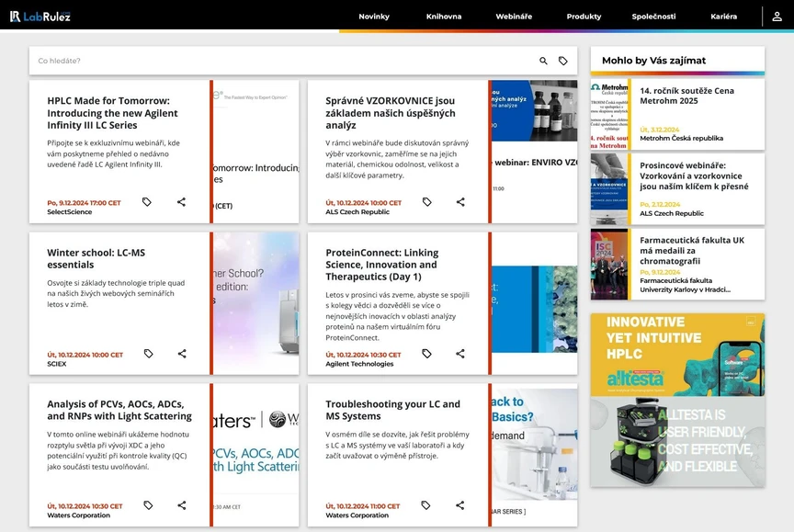Open 'HPLC Made for Tomorrow' webinar title
The width and height of the screenshot is (794, 532).
(112, 113)
